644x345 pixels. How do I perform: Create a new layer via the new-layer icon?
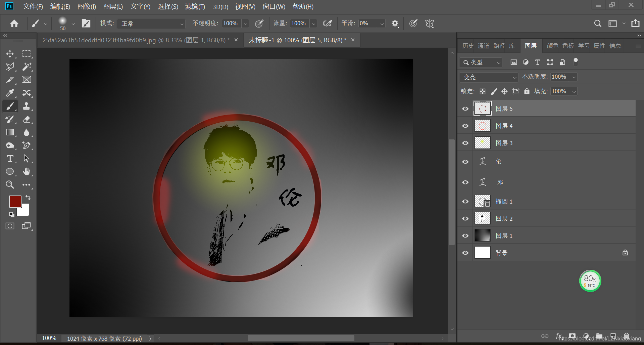613,336
